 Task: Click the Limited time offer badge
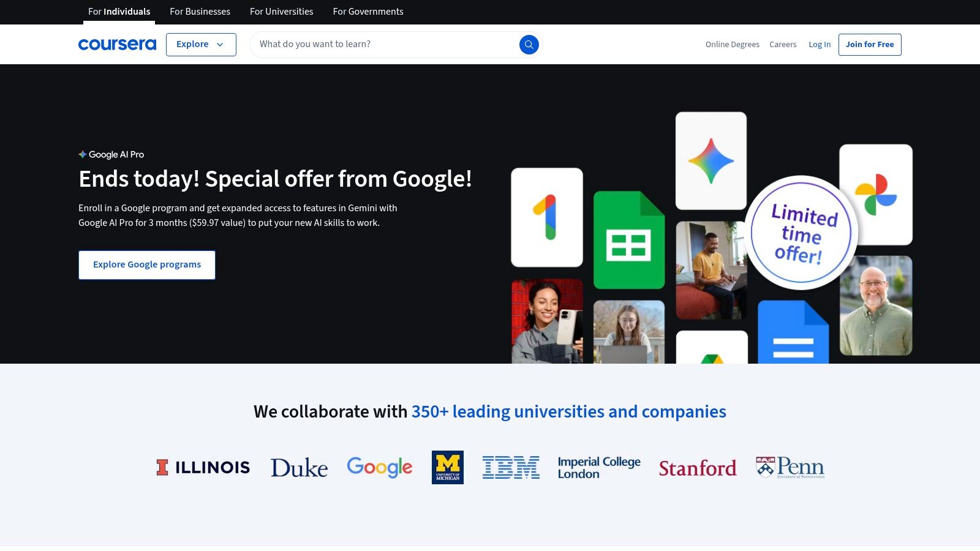801,233
